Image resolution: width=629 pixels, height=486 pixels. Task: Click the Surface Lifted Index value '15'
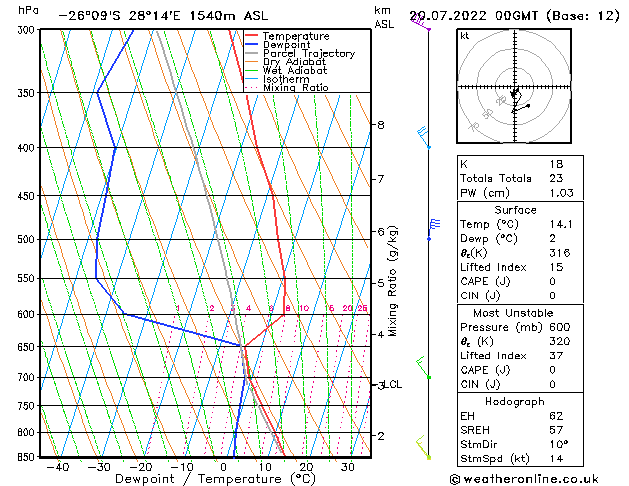point(556,267)
